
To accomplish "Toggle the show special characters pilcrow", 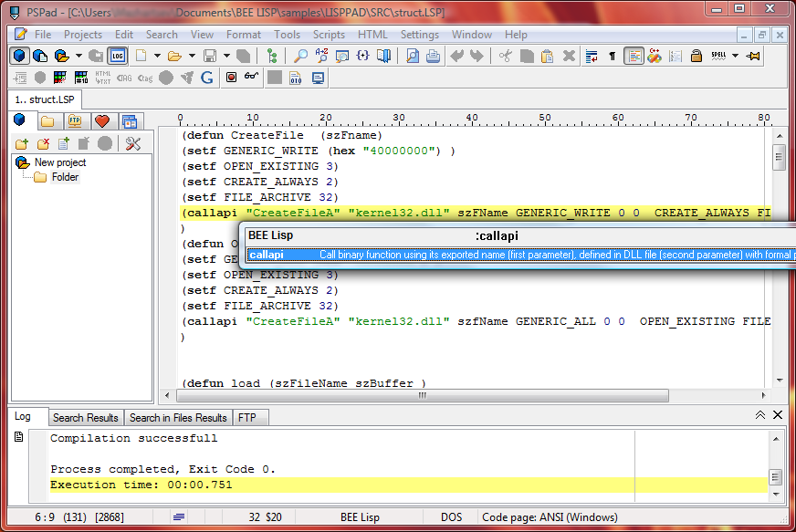I will tap(612, 56).
